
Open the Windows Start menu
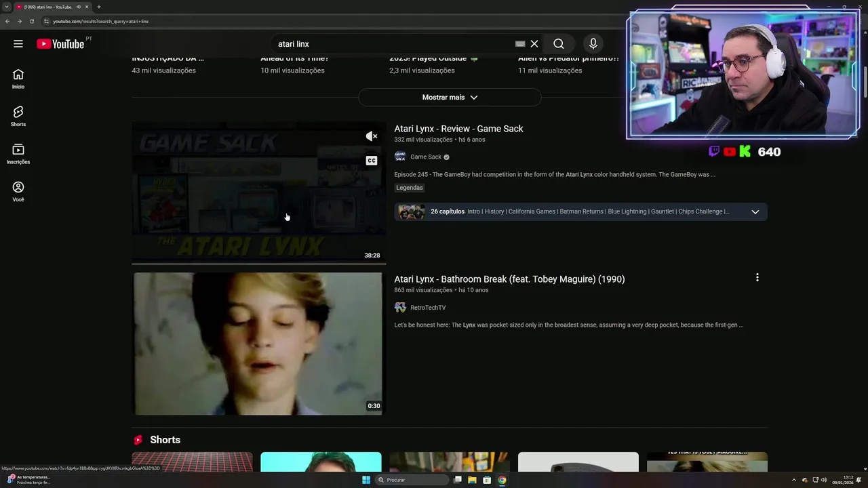[366, 480]
